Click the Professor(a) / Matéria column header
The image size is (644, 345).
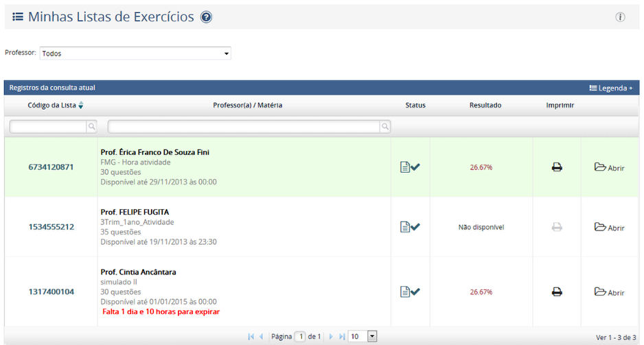pyautogui.click(x=247, y=106)
